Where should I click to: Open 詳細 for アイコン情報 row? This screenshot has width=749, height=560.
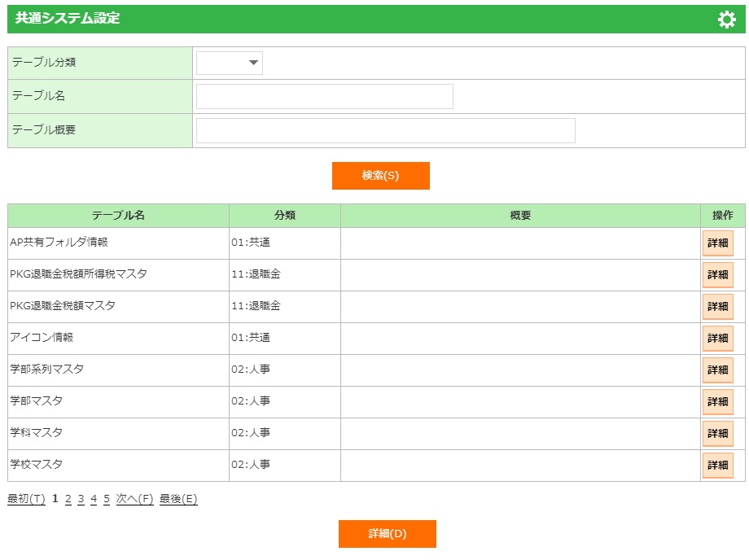[x=717, y=339]
